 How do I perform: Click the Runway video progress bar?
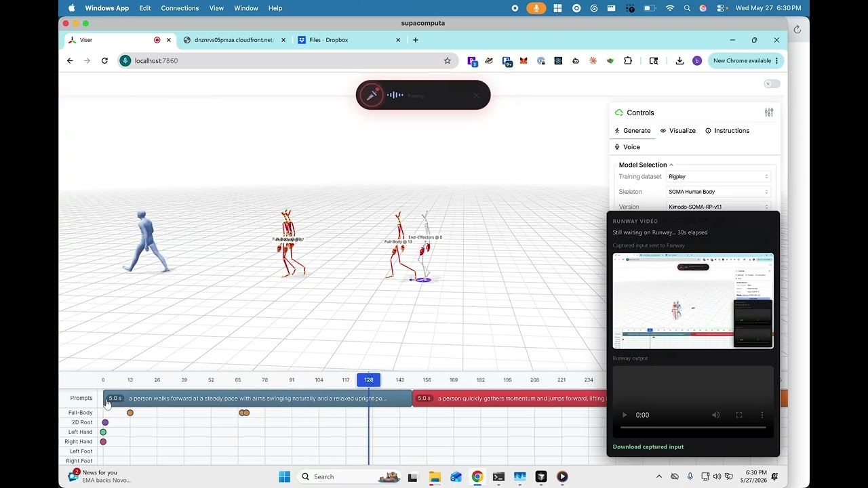693,428
